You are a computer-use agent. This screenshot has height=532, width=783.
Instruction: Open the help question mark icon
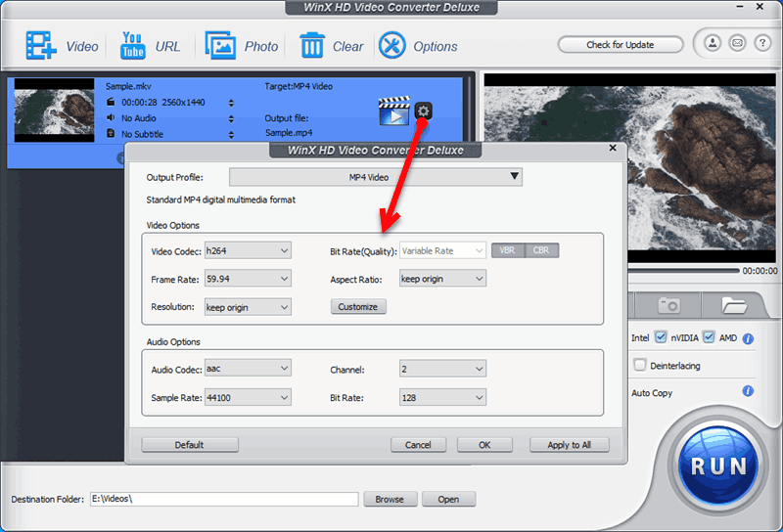pyautogui.click(x=762, y=43)
